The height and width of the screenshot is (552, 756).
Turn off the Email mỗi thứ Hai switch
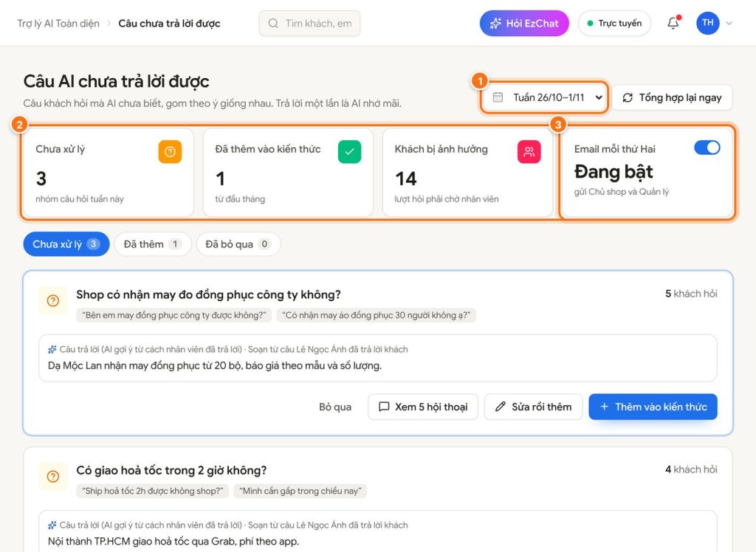click(707, 148)
